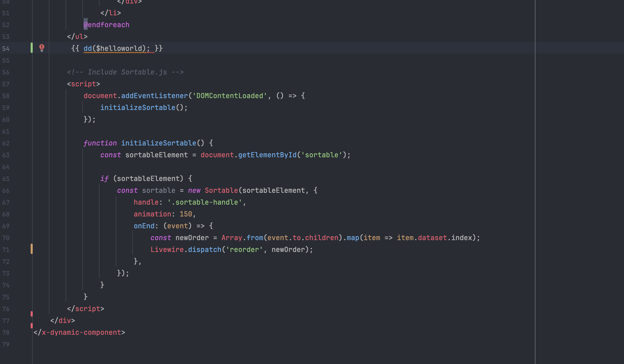Click the 'animation' property on line 68
The width and height of the screenshot is (624, 364).
coord(153,214)
